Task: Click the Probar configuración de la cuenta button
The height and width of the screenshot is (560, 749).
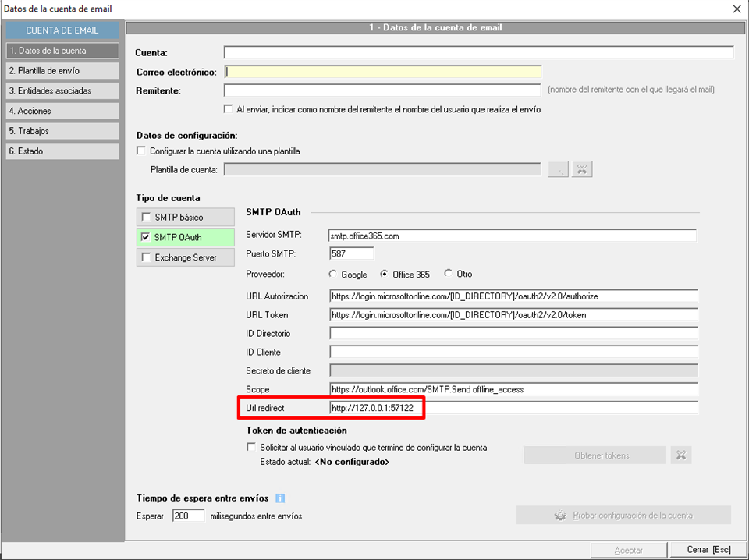Action: click(x=623, y=516)
